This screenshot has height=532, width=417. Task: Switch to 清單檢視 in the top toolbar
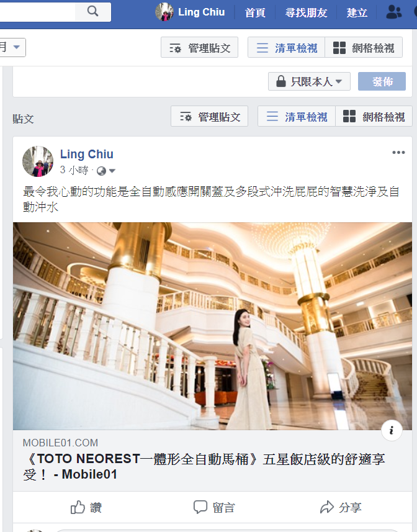click(x=287, y=48)
